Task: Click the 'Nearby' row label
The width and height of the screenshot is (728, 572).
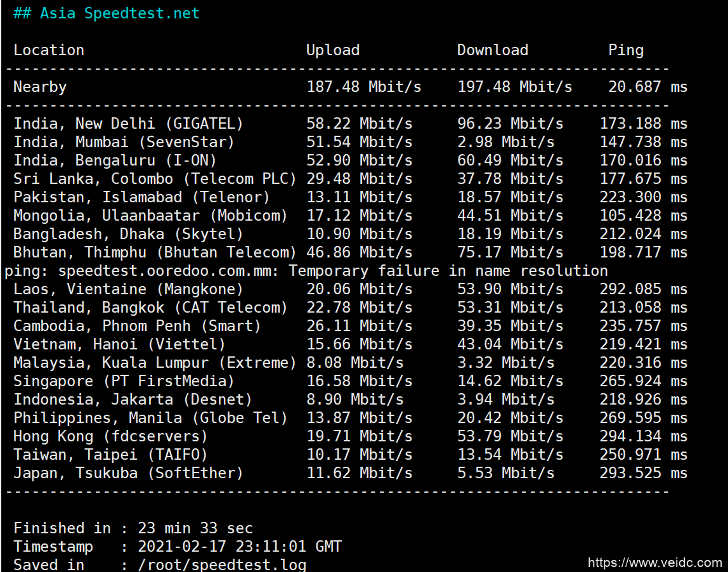Action: coord(40,88)
